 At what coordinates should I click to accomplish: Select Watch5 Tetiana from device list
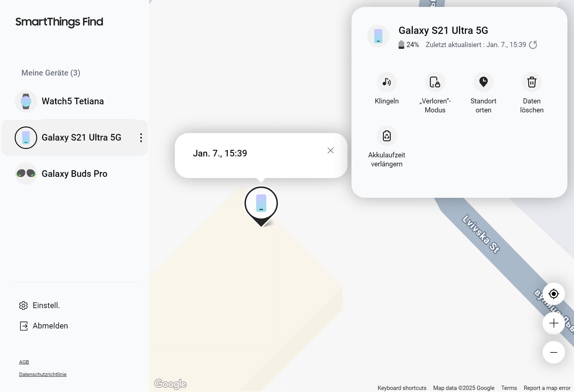click(x=75, y=101)
